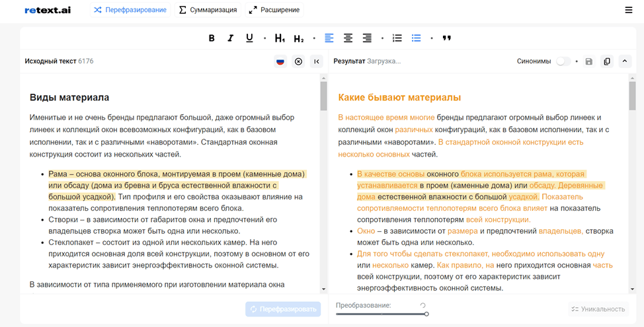The image size is (644, 327).
Task: Switch to Перефразирование mode
Action: click(x=130, y=10)
